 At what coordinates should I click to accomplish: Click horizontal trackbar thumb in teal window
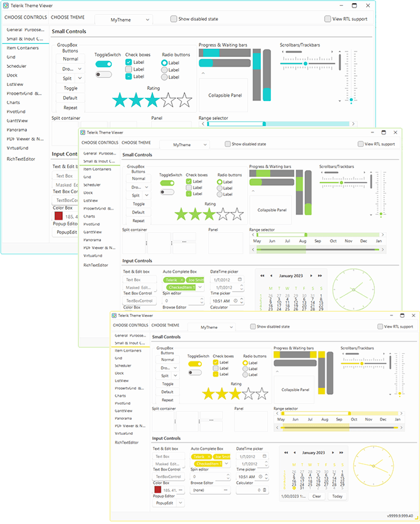point(305,63)
